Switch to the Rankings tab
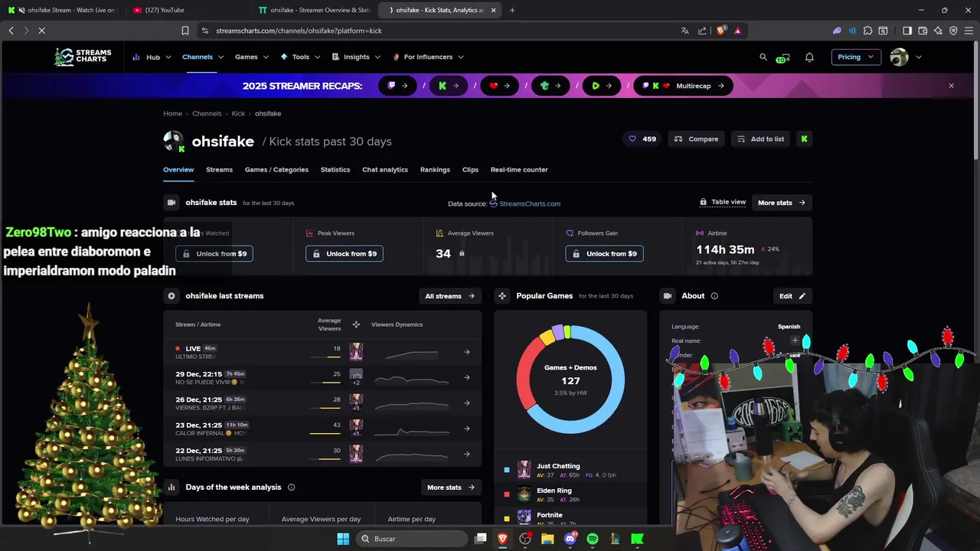980x551 pixels. (x=435, y=170)
